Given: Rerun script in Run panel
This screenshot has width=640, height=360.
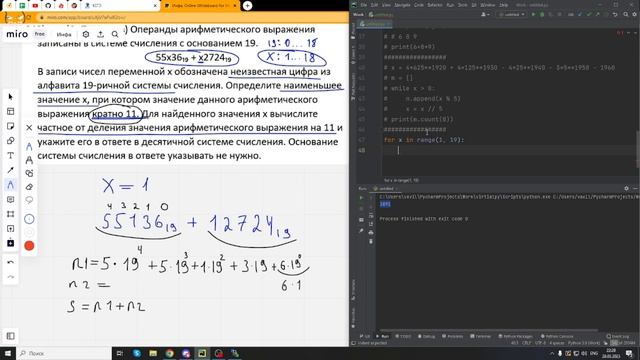Looking at the screenshot, I should pos(361,198).
